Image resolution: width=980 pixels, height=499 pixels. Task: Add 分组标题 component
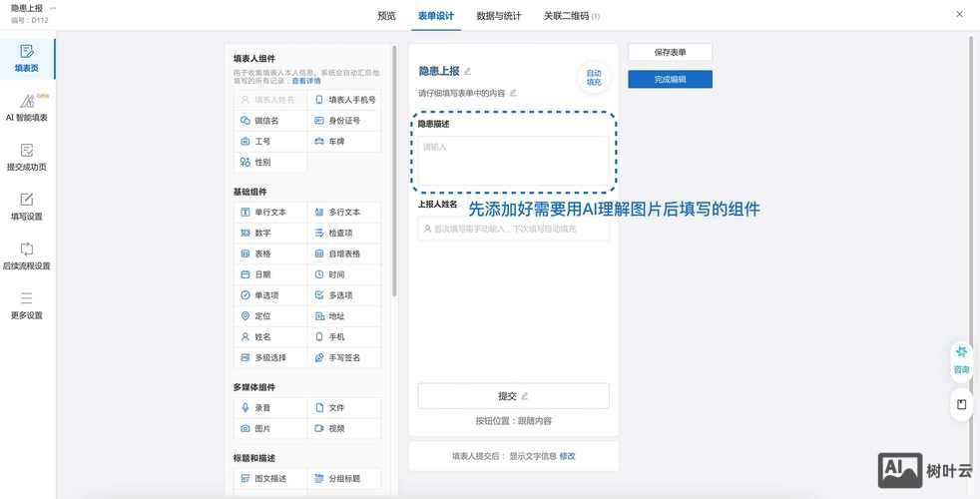click(x=344, y=478)
